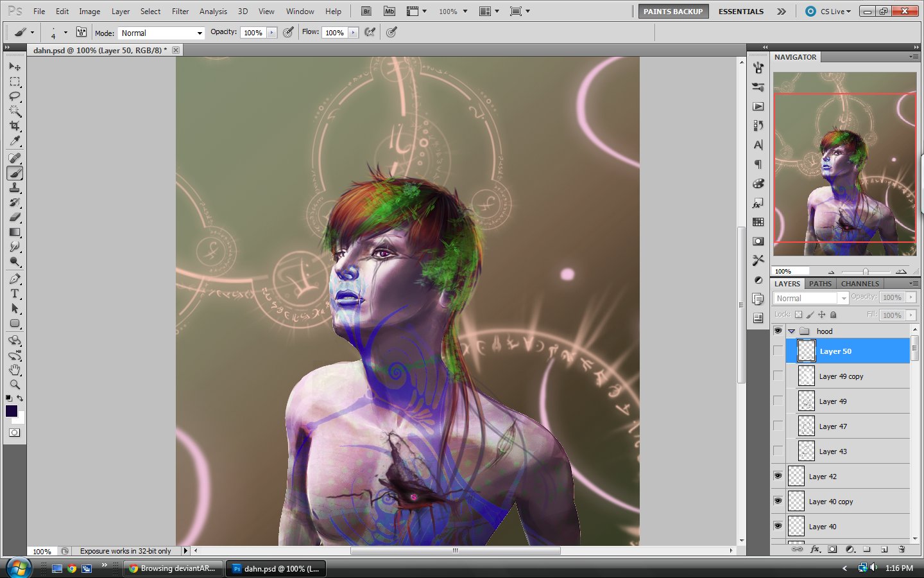
Task: Hide Layer 40 copy
Action: coord(778,501)
